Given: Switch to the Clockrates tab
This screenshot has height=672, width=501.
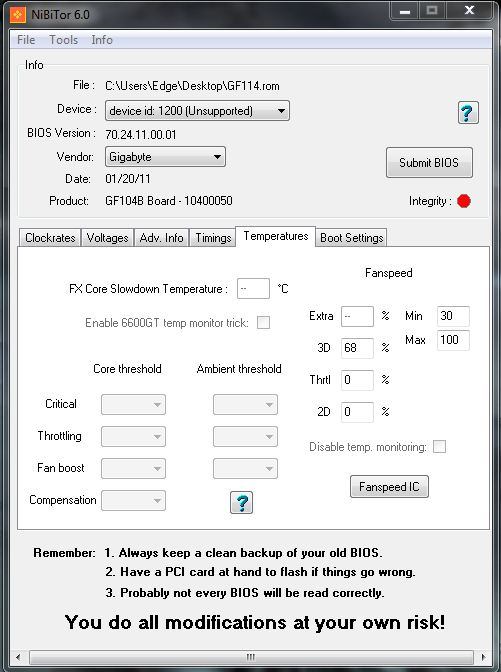Looking at the screenshot, I should [50, 238].
